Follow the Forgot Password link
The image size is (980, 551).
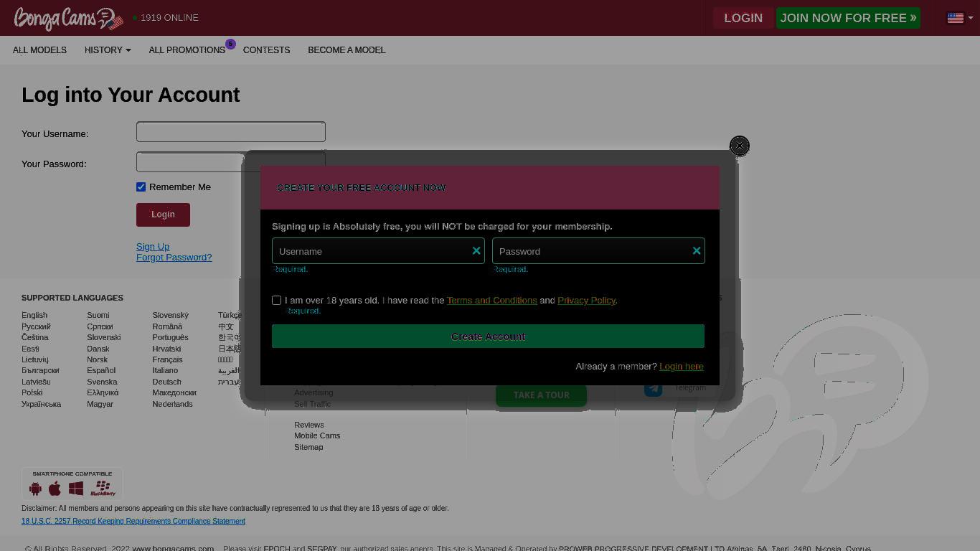[174, 257]
